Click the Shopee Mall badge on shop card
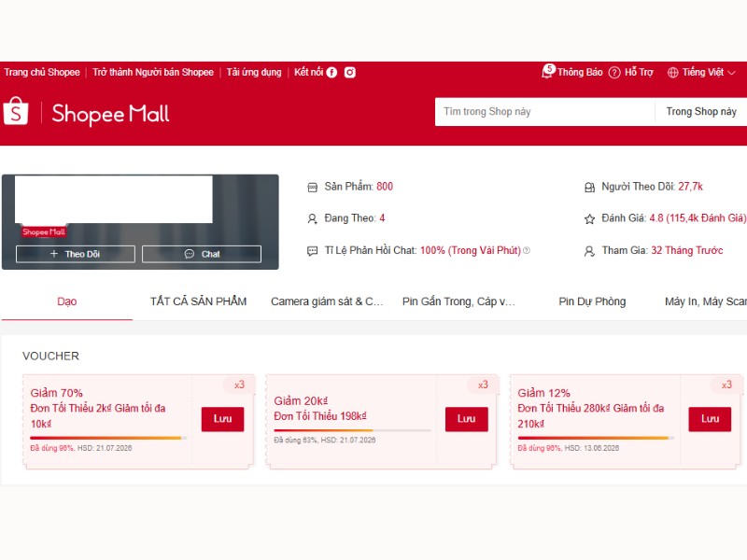747x560 pixels. tap(44, 231)
